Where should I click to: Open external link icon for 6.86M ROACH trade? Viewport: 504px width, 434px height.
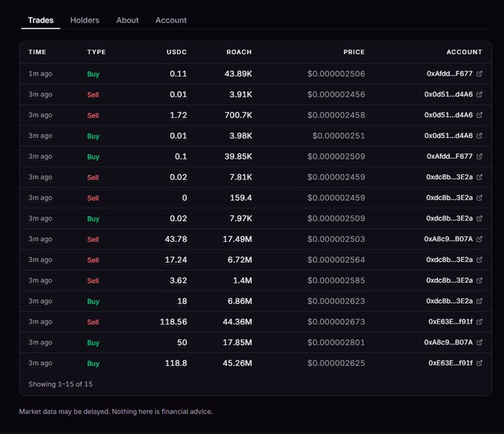(480, 301)
